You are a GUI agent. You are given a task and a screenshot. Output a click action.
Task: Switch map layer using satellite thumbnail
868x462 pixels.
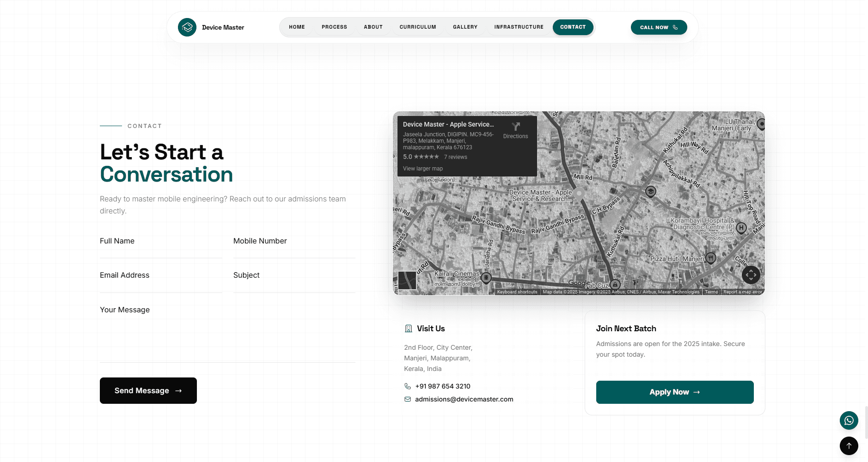click(407, 280)
